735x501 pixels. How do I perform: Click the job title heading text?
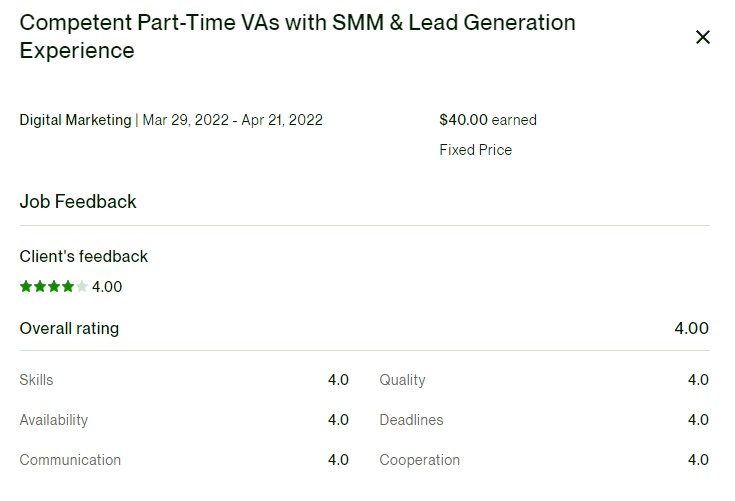[297, 36]
